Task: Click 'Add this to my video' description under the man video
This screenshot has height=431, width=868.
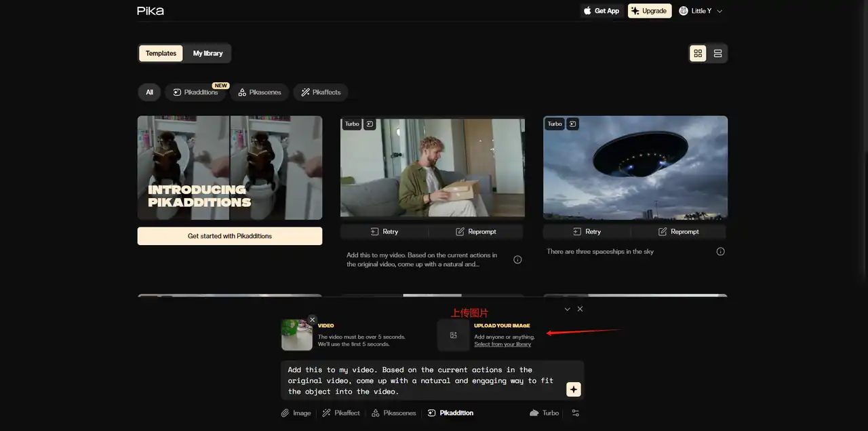Action: coord(422,260)
